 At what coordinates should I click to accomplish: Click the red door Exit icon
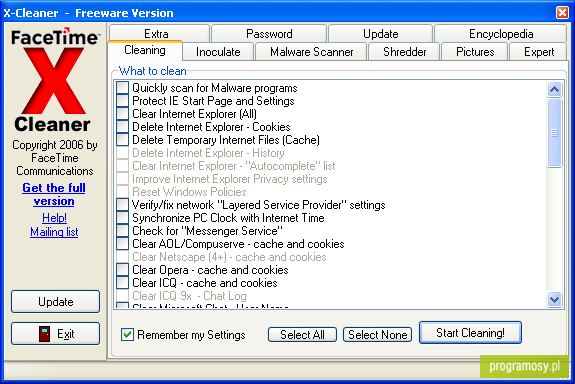[x=44, y=334]
